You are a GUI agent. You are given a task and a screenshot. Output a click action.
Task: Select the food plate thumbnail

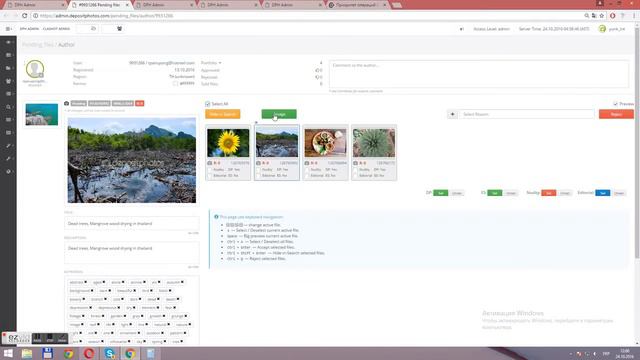[x=325, y=143]
